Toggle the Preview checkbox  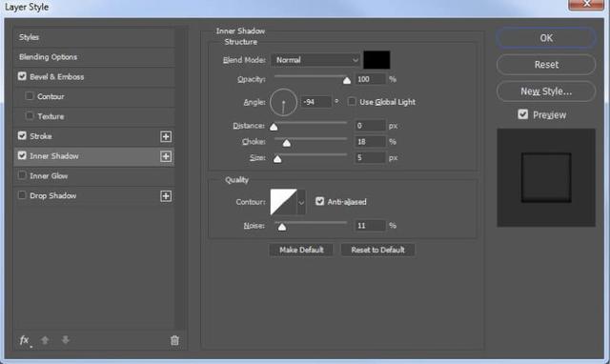[x=523, y=114]
